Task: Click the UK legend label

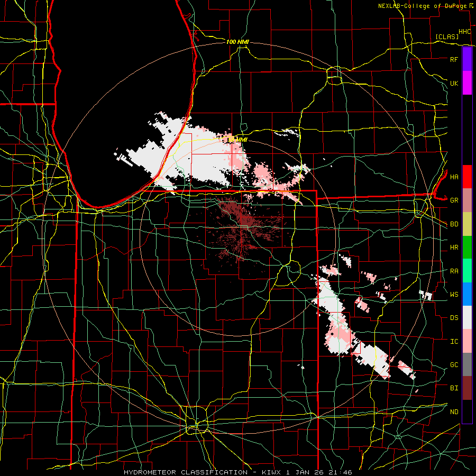Action: (454, 83)
